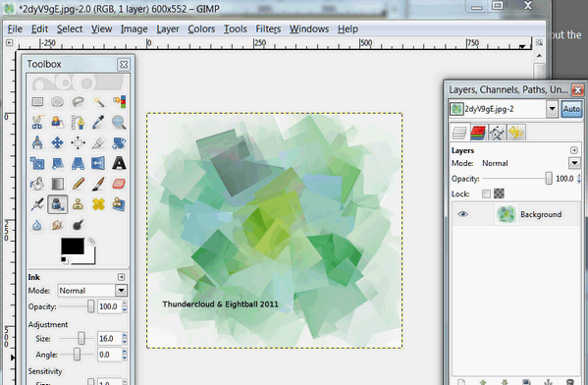Select the Background layer thumbnail
588x385 pixels.
[507, 214]
